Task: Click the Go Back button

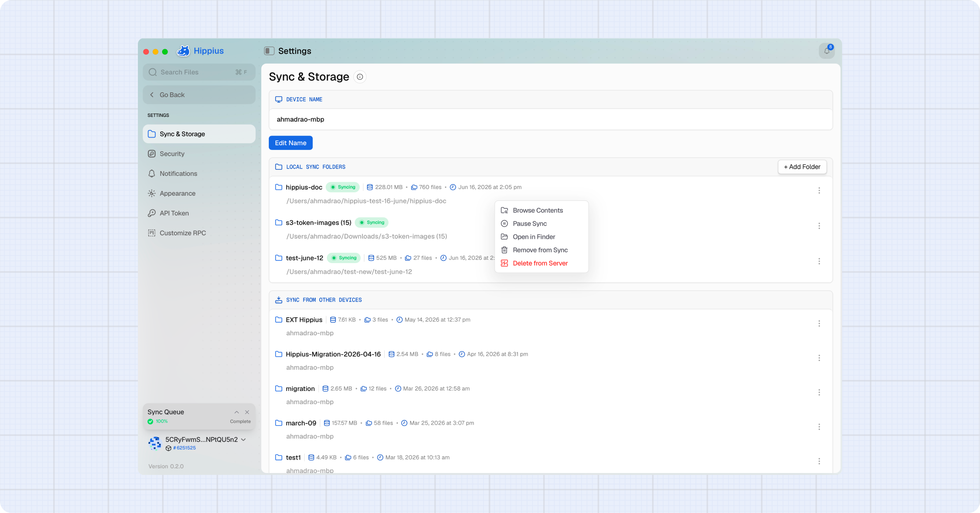Action: click(x=199, y=95)
